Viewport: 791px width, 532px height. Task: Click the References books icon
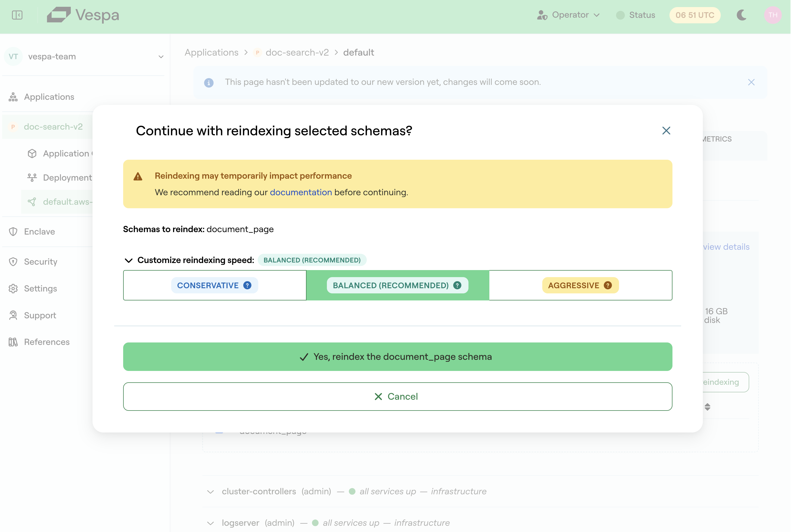[x=13, y=342]
